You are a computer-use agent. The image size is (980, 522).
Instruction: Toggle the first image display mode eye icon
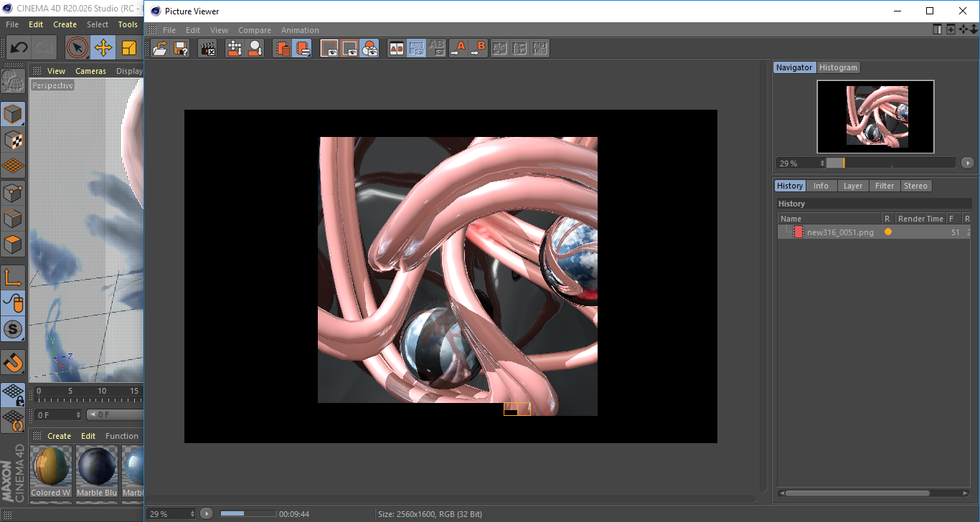[x=329, y=48]
